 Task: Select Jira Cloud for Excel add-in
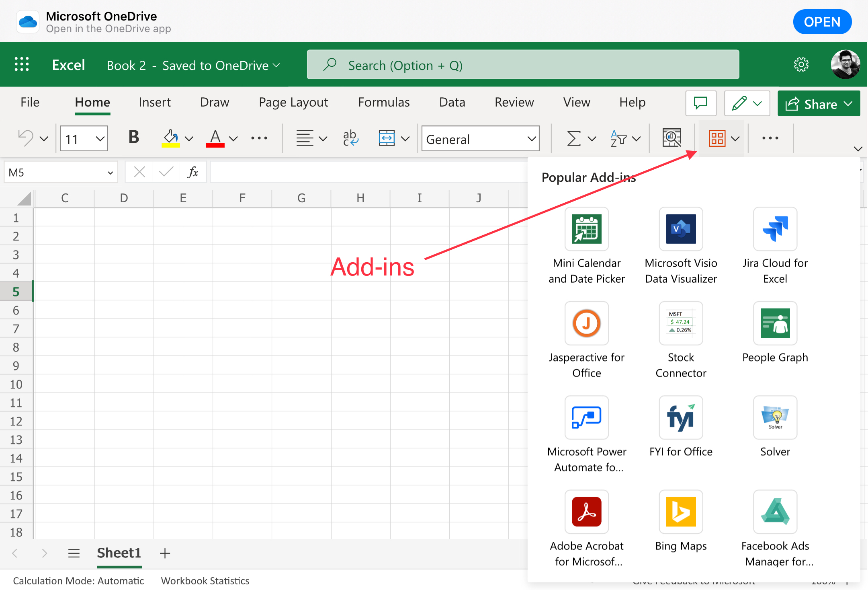[775, 246]
